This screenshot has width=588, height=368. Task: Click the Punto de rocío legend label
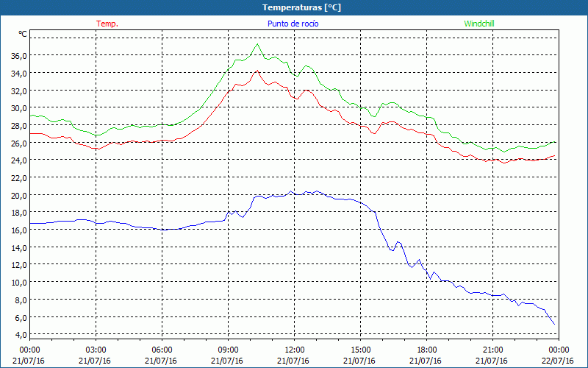(x=293, y=24)
